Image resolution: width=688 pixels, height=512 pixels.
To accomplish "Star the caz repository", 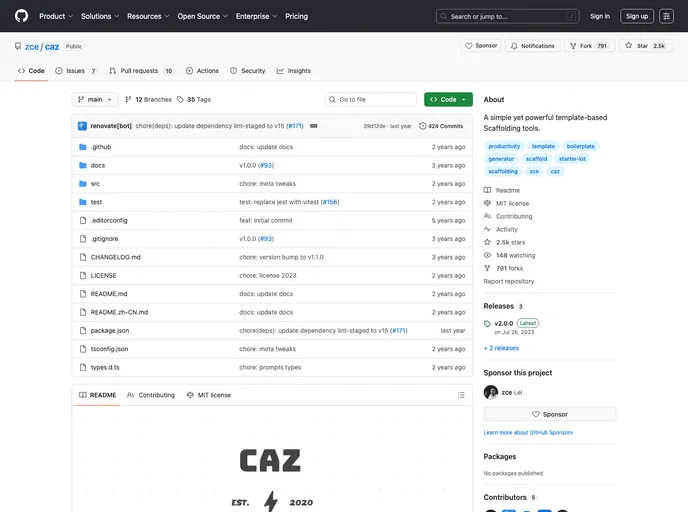I will (x=645, y=46).
